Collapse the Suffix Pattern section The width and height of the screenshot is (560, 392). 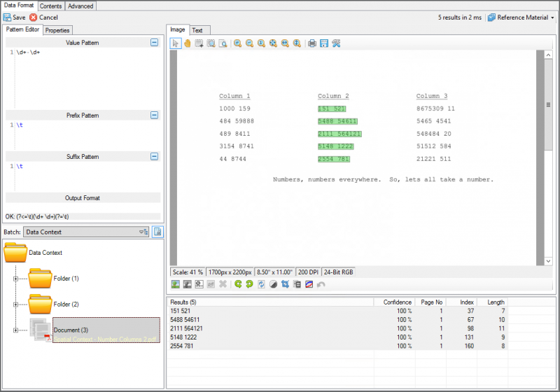pos(154,157)
